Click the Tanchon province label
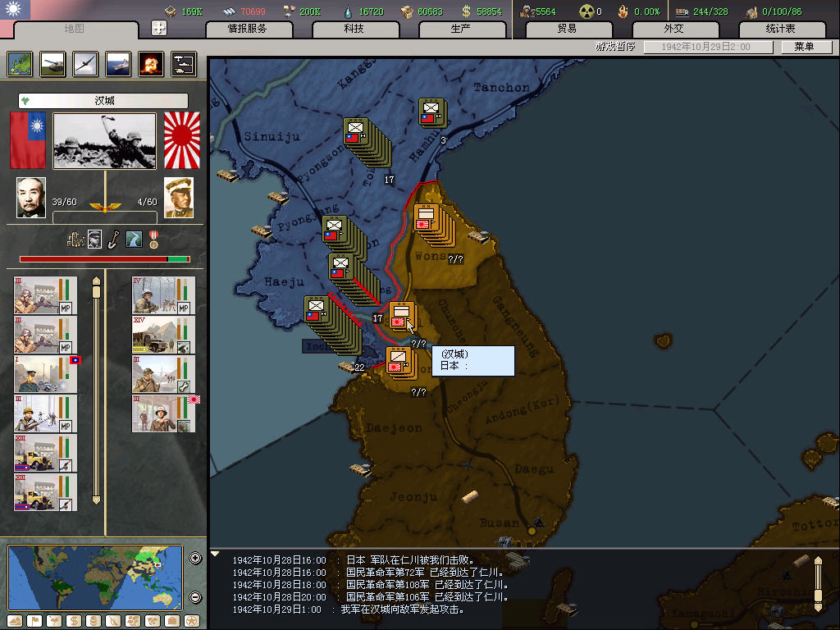The height and width of the screenshot is (630, 840). click(501, 87)
